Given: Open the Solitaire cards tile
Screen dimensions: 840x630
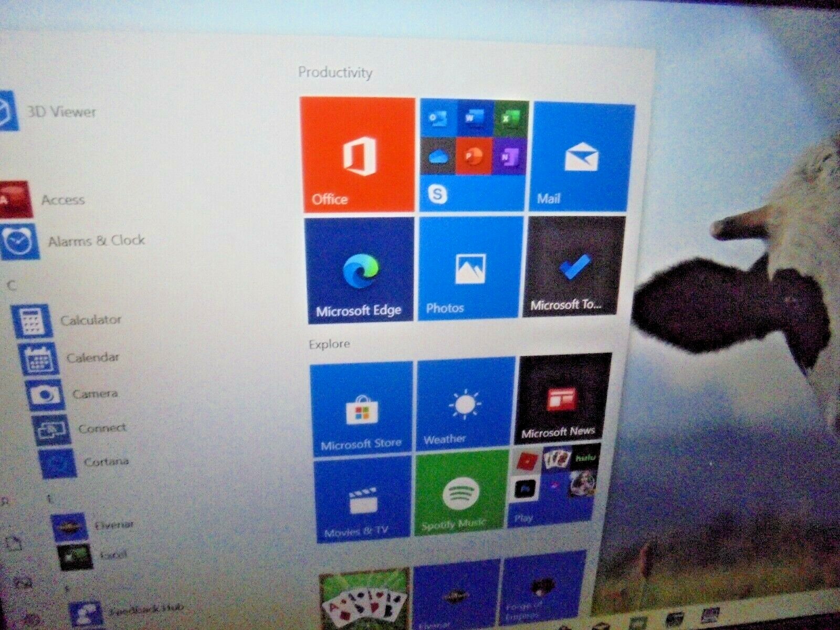Looking at the screenshot, I should point(364,599).
